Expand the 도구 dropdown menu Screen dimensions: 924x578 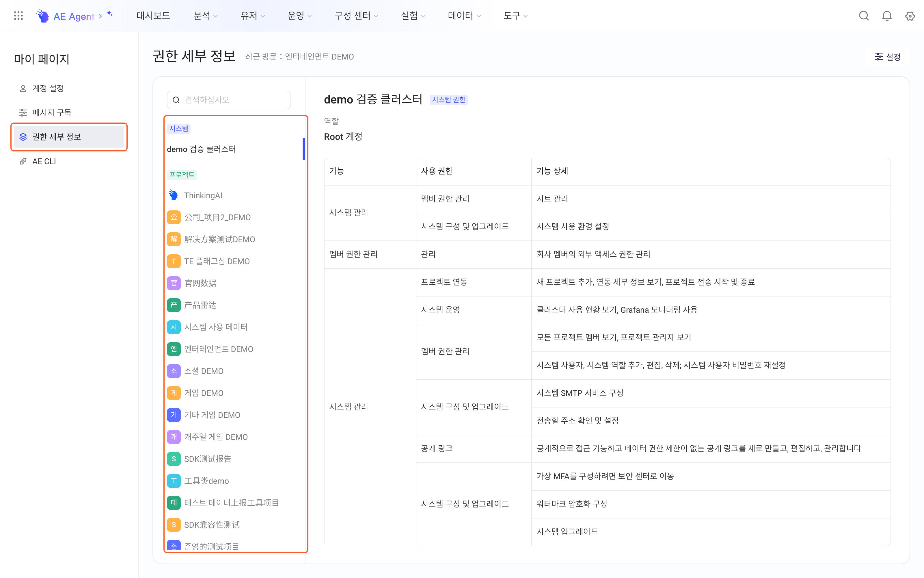pyautogui.click(x=515, y=16)
